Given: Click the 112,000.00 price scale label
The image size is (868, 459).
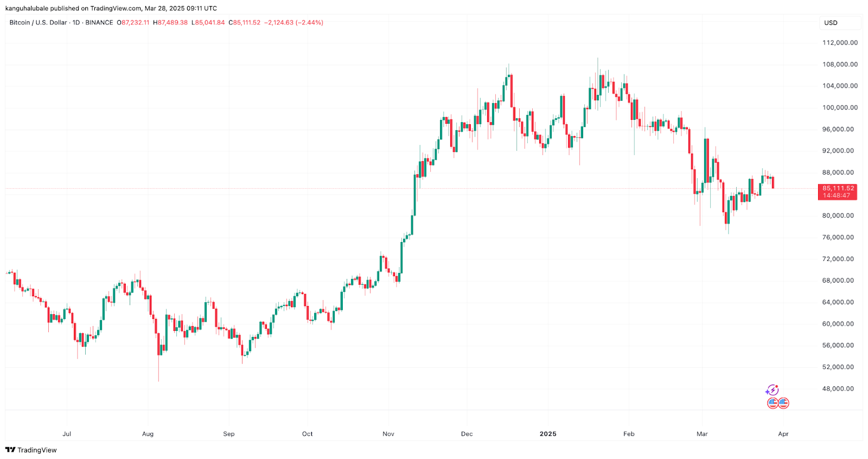Looking at the screenshot, I should [x=840, y=43].
